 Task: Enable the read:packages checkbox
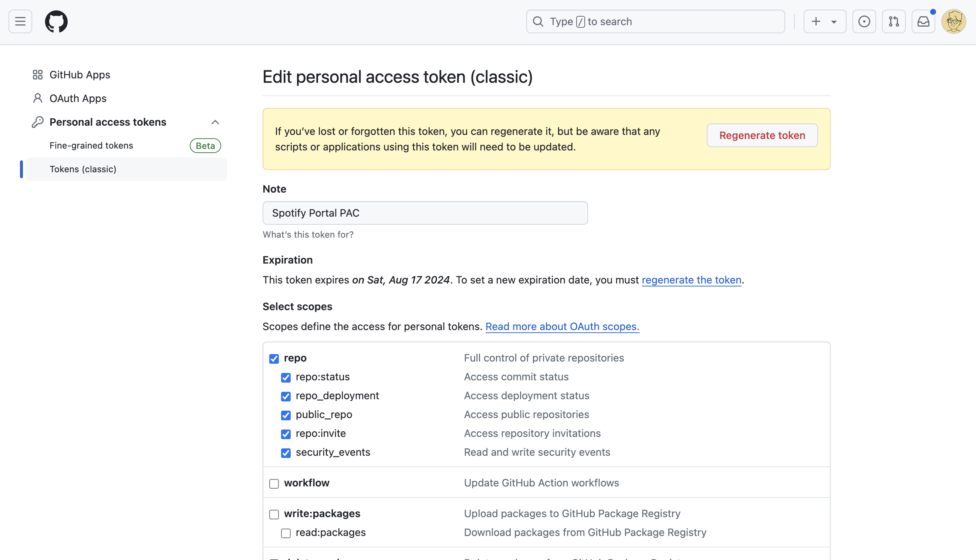point(286,533)
